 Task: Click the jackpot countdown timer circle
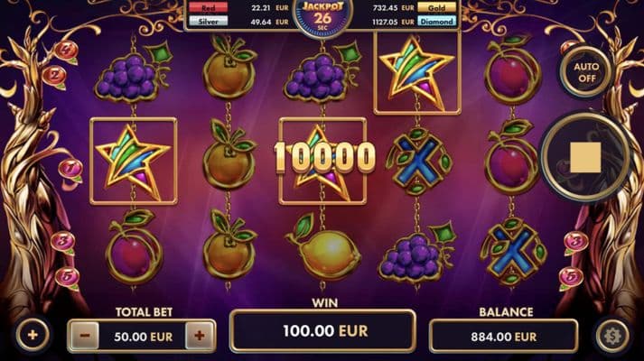pos(322,16)
